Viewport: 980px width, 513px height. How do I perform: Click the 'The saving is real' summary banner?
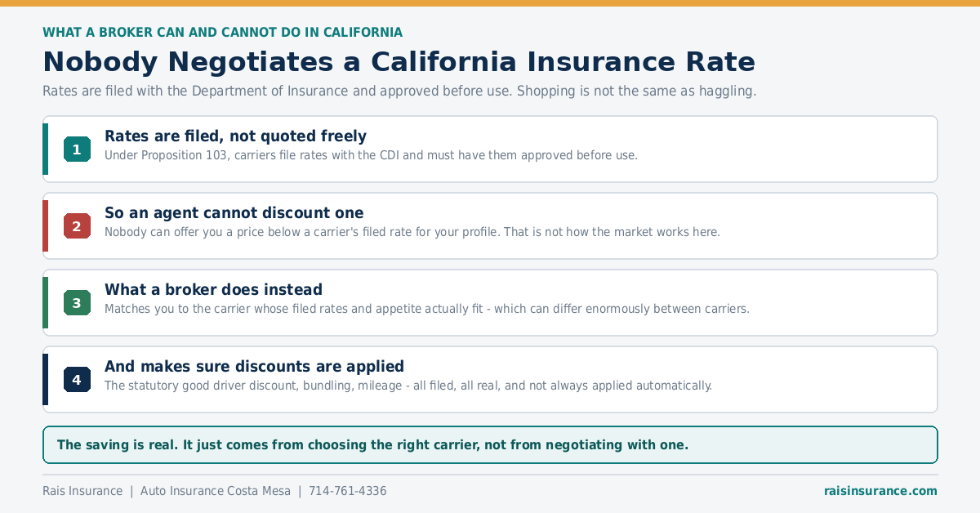(x=490, y=445)
